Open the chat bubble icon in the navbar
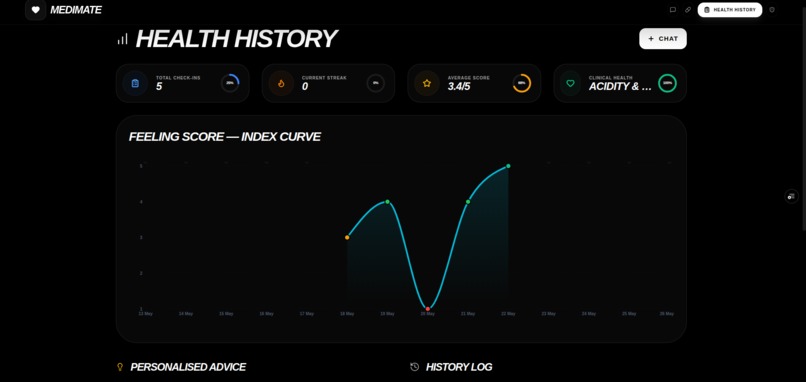 click(x=672, y=10)
